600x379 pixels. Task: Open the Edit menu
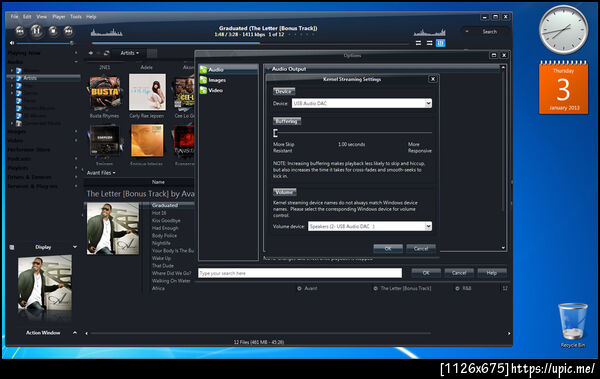click(x=27, y=16)
